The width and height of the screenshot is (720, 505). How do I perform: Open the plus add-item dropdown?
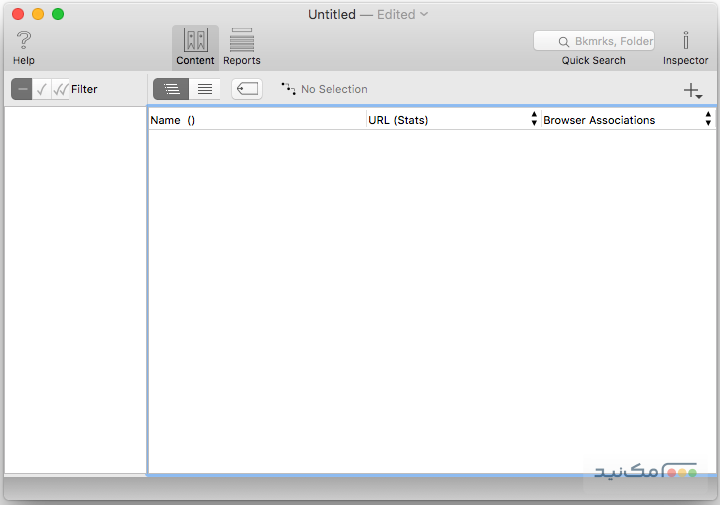(693, 91)
